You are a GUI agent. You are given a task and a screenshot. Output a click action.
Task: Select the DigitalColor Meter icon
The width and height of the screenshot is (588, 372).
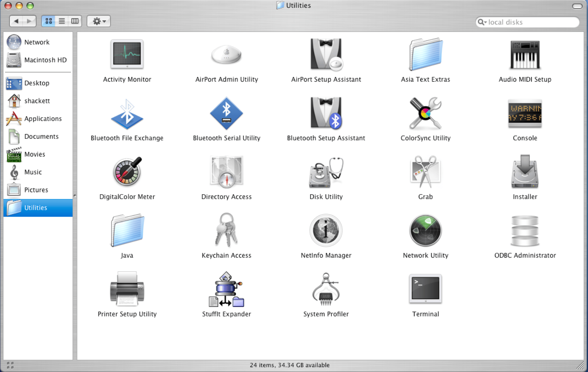click(x=127, y=172)
